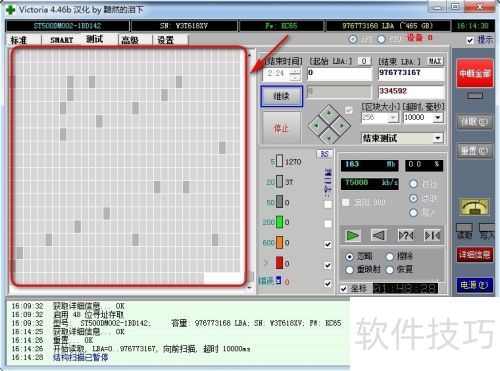Toggle the 600 ms block checkbox
Image resolution: width=500 pixels, height=371 pixels.
click(x=328, y=244)
